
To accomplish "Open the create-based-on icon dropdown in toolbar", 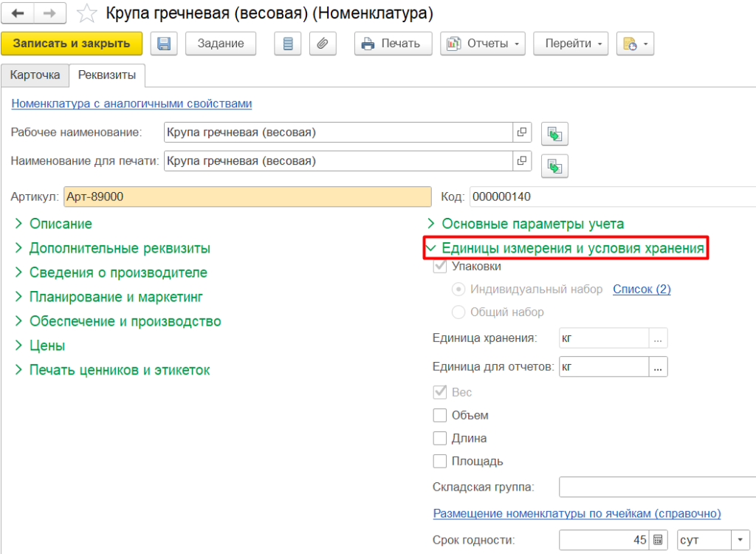I will tap(635, 44).
